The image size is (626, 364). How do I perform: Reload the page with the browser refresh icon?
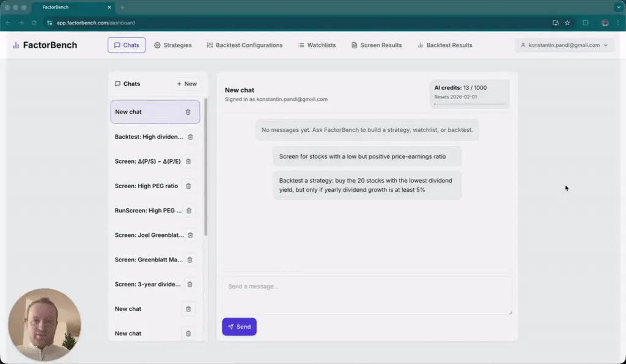(x=34, y=23)
